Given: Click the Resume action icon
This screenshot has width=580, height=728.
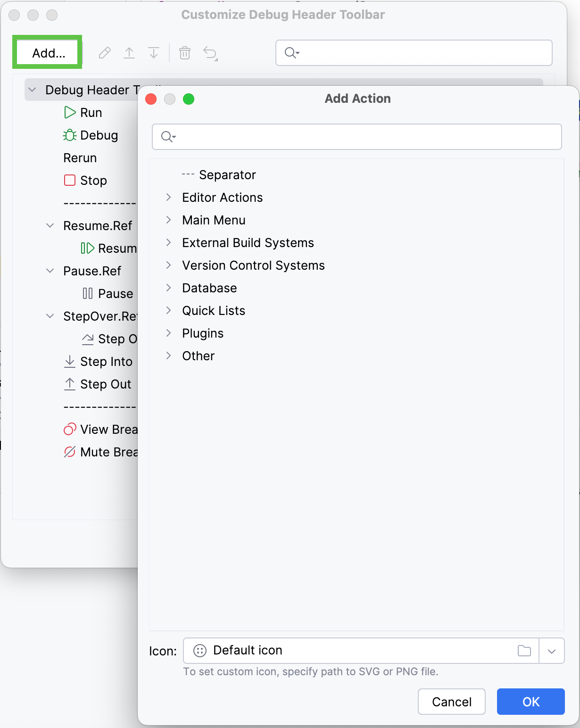Looking at the screenshot, I should coord(88,248).
